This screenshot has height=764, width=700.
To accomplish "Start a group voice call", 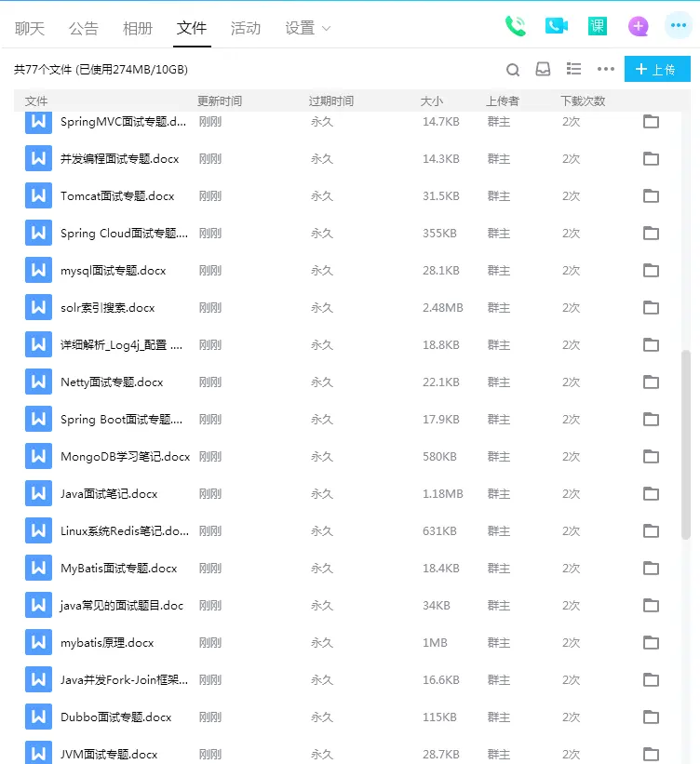I will (x=516, y=26).
